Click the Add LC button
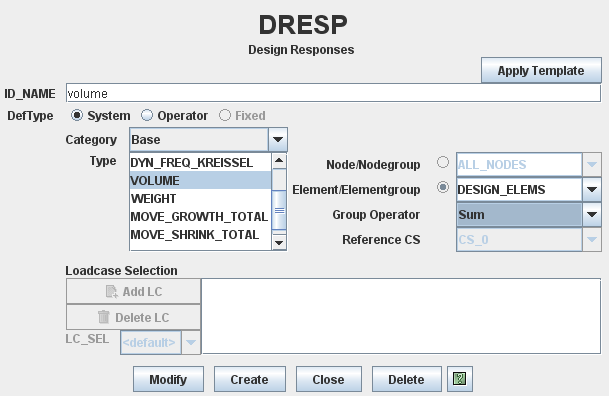 (134, 292)
